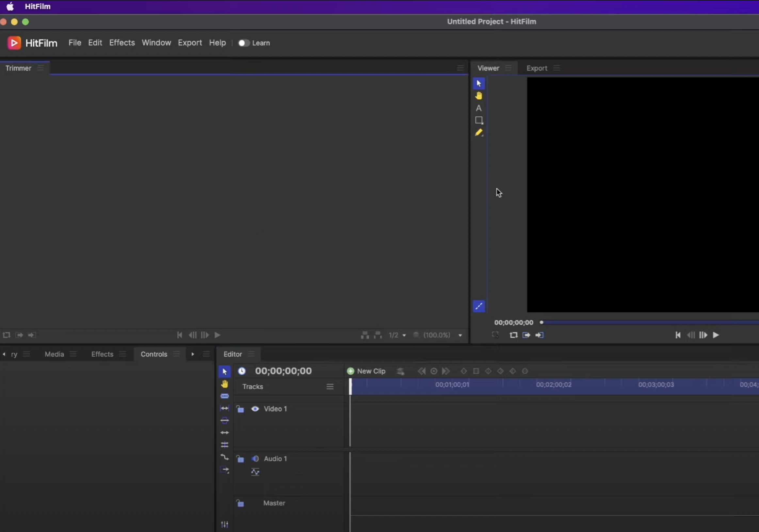Open the audio mixer icon below tracks

tap(224, 524)
